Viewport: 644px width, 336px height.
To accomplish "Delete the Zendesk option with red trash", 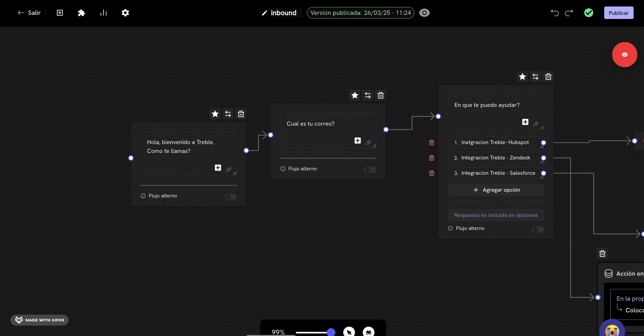I will 432,158.
